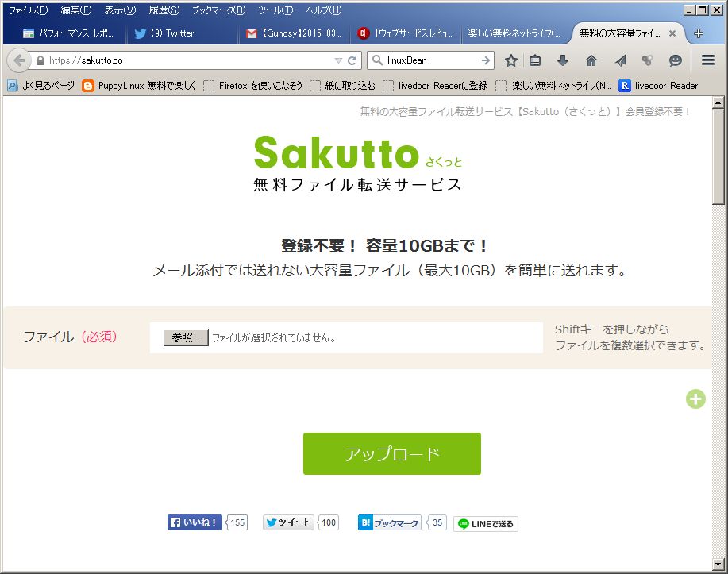Open 楽しい無料ネットライフ(N... bookmark
This screenshot has height=574, width=728.
coord(553,86)
